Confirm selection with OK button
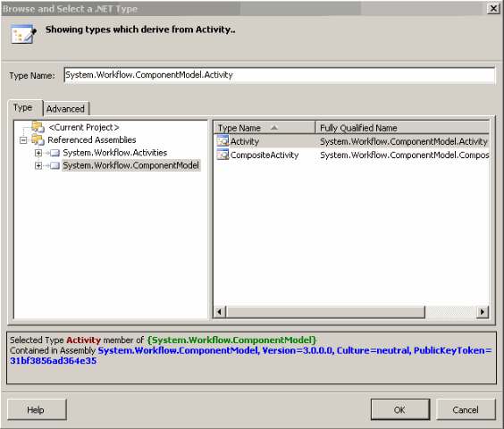The image size is (504, 429). [399, 409]
